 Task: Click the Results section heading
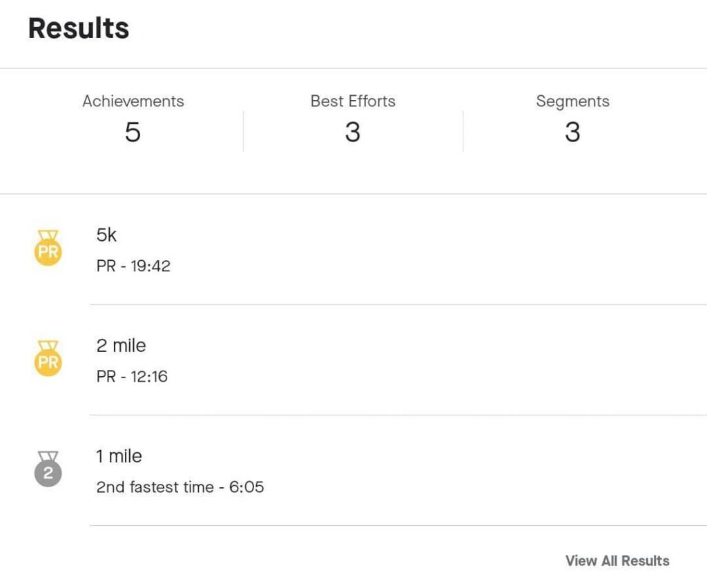click(79, 28)
